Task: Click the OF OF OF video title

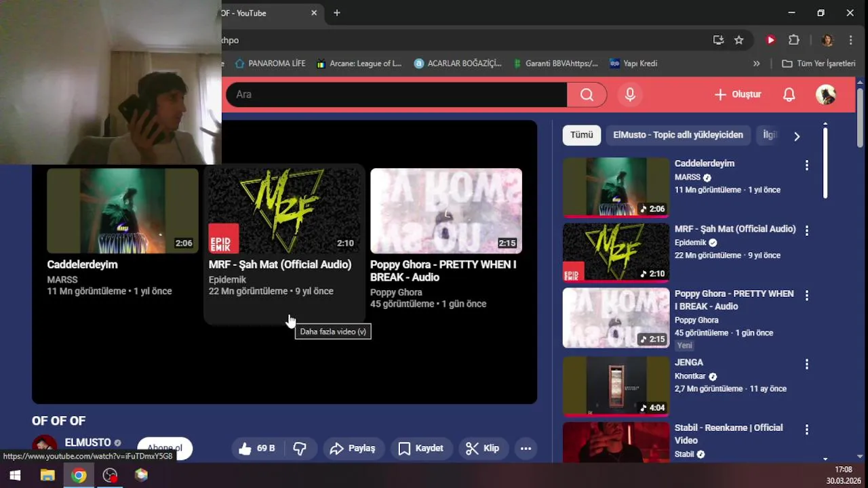Action: [x=58, y=421]
